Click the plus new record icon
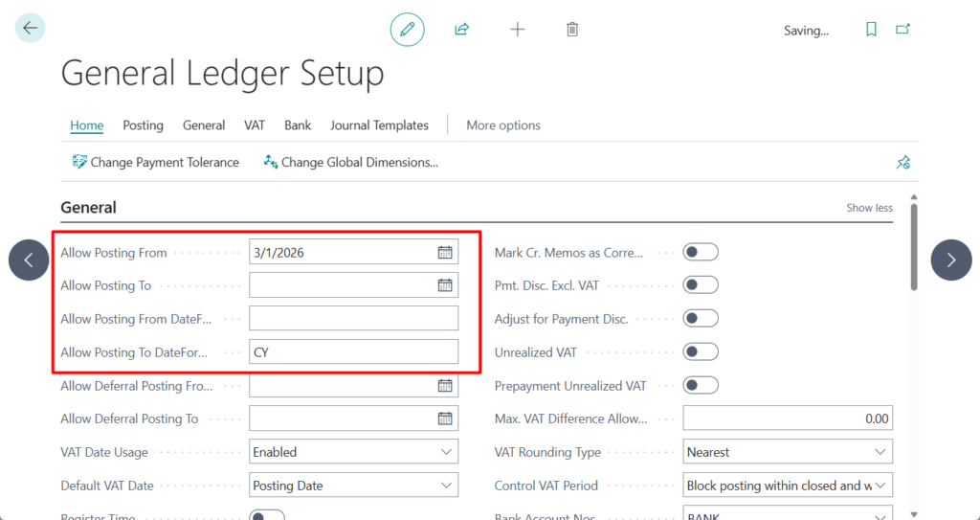The width and height of the screenshot is (980, 520). [x=517, y=30]
